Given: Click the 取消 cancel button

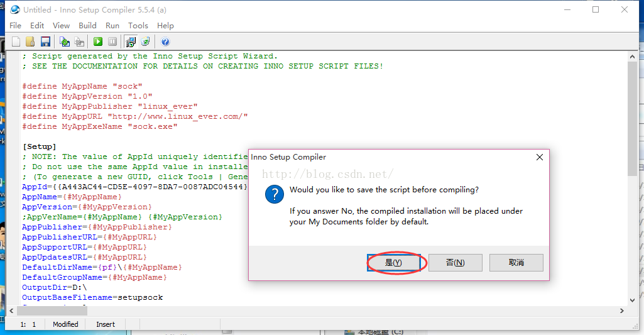Looking at the screenshot, I should (x=516, y=262).
